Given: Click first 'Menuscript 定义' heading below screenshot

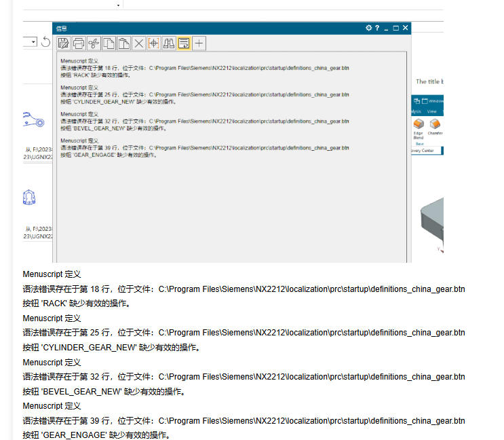Looking at the screenshot, I should click(x=52, y=274).
